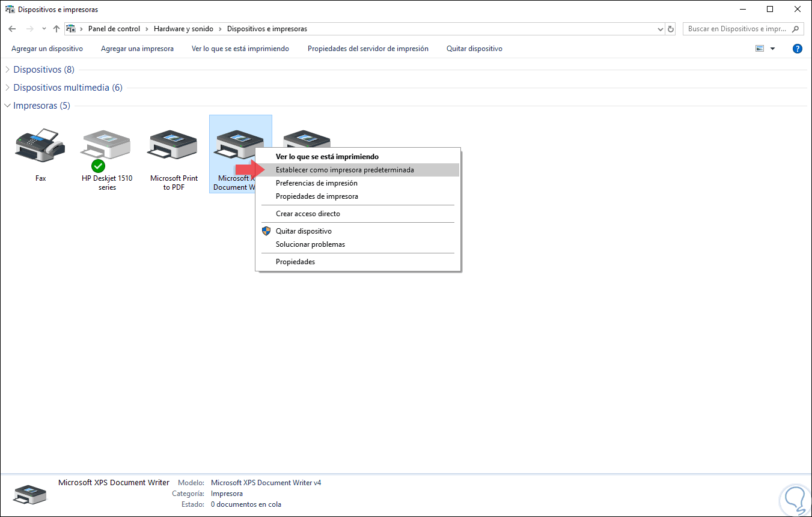The height and width of the screenshot is (517, 812).
Task: Choose Quitar dispositivo in the context menu
Action: click(358, 231)
